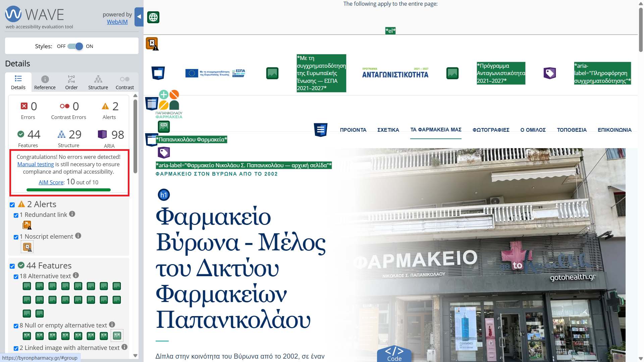This screenshot has width=644, height=362.
Task: Click the ΑΝΤΑΓΩΝΙΣΤΙΚΟΤΗΤΑ program logo
Action: pyautogui.click(x=395, y=73)
